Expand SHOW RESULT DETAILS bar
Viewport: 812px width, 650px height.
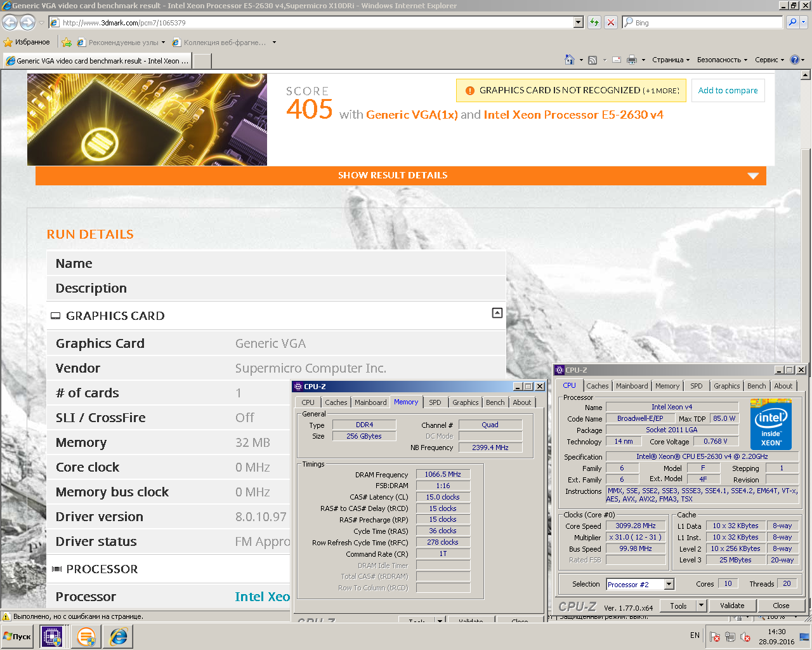(401, 176)
